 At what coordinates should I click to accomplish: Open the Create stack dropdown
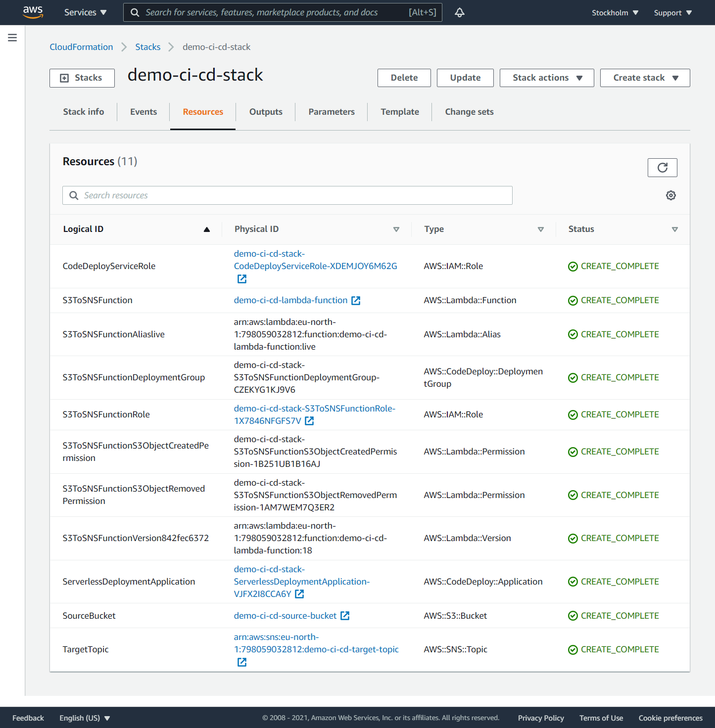(645, 78)
